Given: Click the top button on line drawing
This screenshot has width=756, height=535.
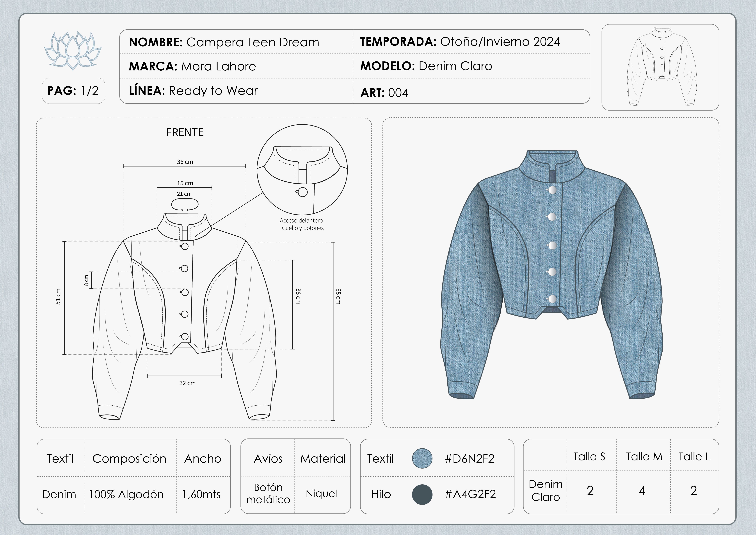Looking at the screenshot, I should pyautogui.click(x=184, y=246).
